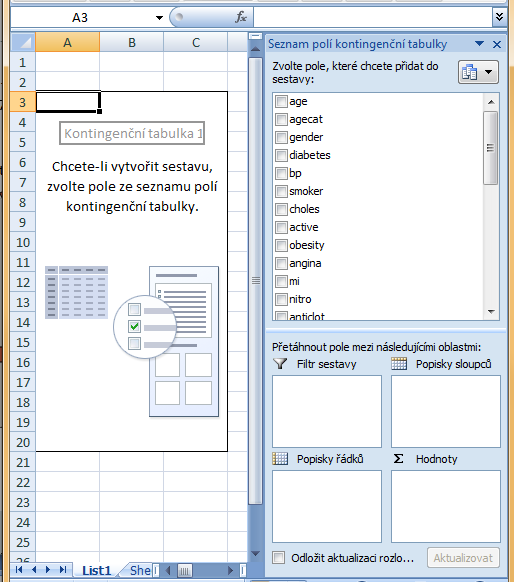The height and width of the screenshot is (582, 514).
Task: Select column B header
Action: click(x=132, y=42)
